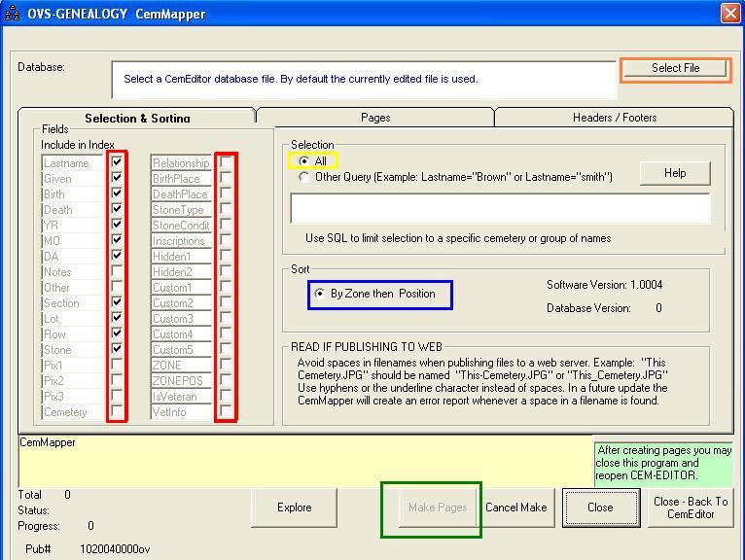The image size is (745, 560).
Task: Click the Lastname field label box
Action: (72, 162)
